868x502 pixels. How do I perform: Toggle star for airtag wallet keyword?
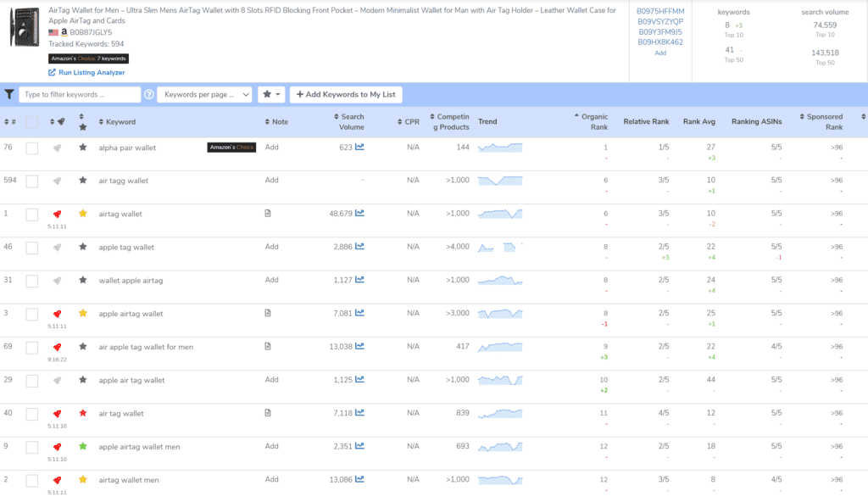tap(83, 214)
